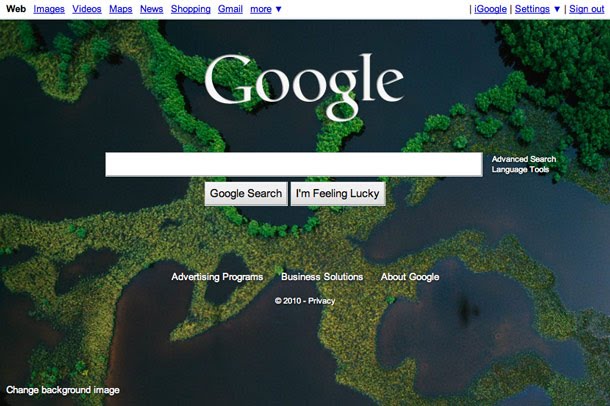Open the iGoogle link
Viewport: 610px width, 406px height.
(x=490, y=9)
